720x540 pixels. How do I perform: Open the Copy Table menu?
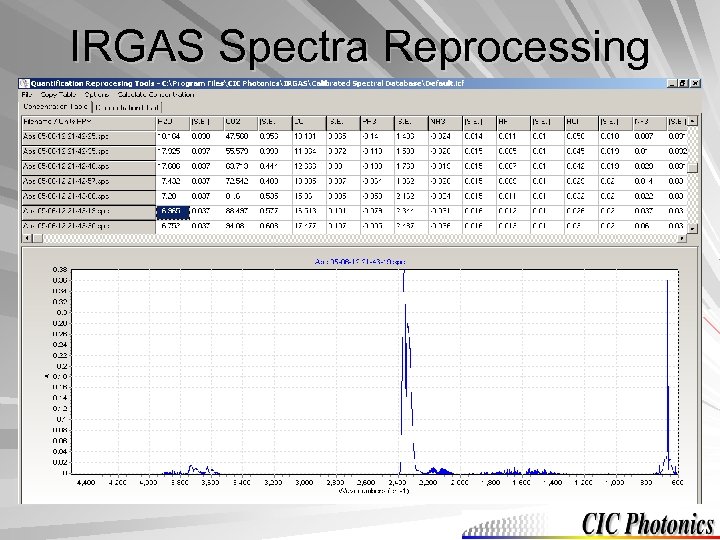(58, 95)
